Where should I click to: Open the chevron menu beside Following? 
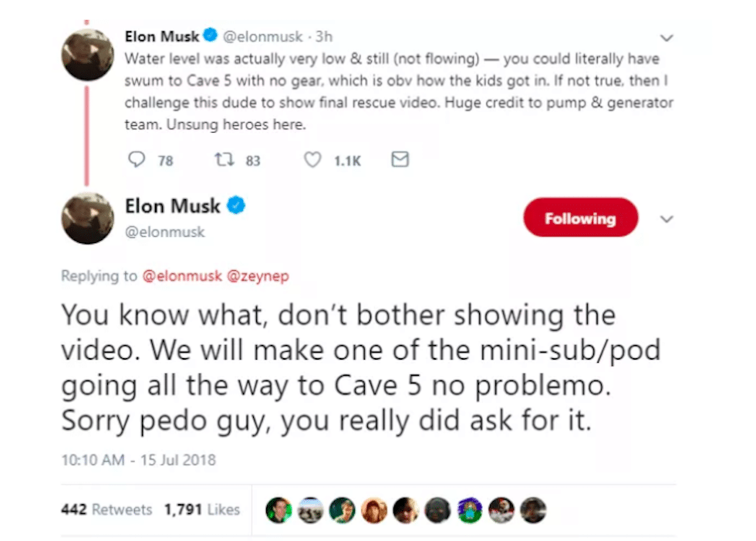click(667, 219)
